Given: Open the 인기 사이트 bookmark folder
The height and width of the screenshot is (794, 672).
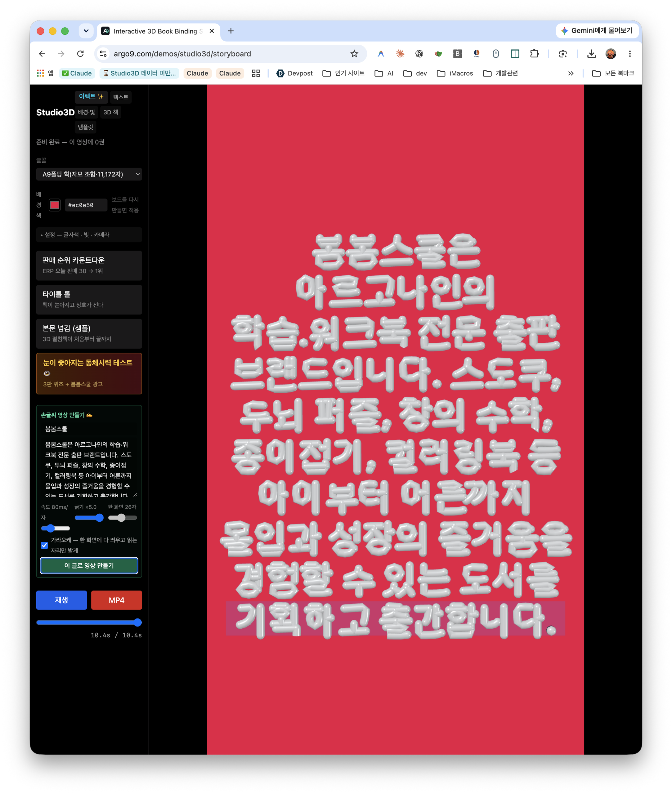Looking at the screenshot, I should point(344,73).
